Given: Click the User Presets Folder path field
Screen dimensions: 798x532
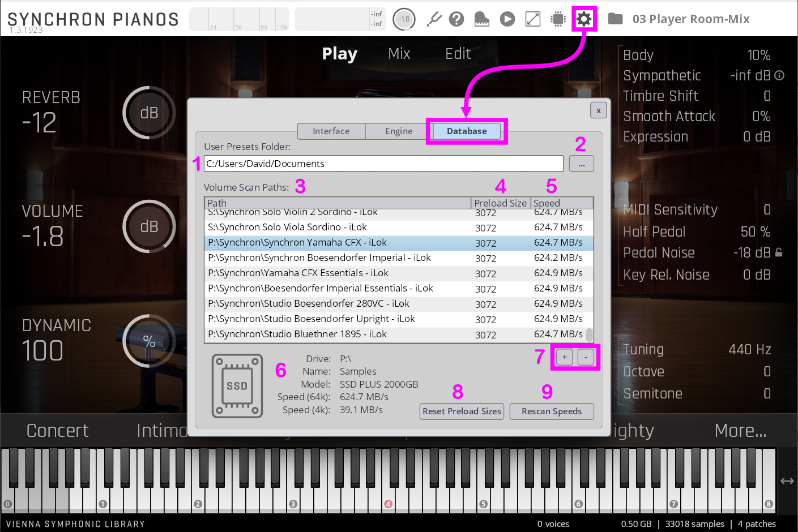Looking at the screenshot, I should pos(383,164).
